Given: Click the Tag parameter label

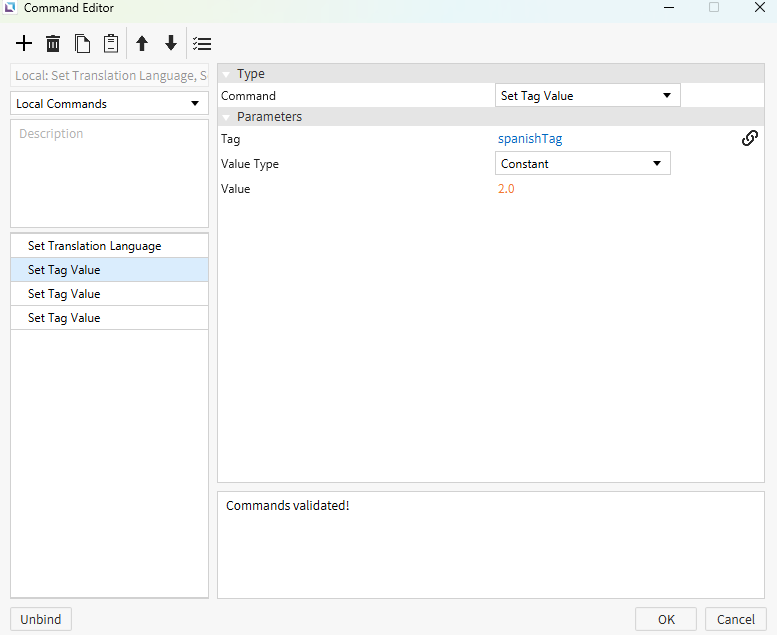Looking at the screenshot, I should coord(230,139).
